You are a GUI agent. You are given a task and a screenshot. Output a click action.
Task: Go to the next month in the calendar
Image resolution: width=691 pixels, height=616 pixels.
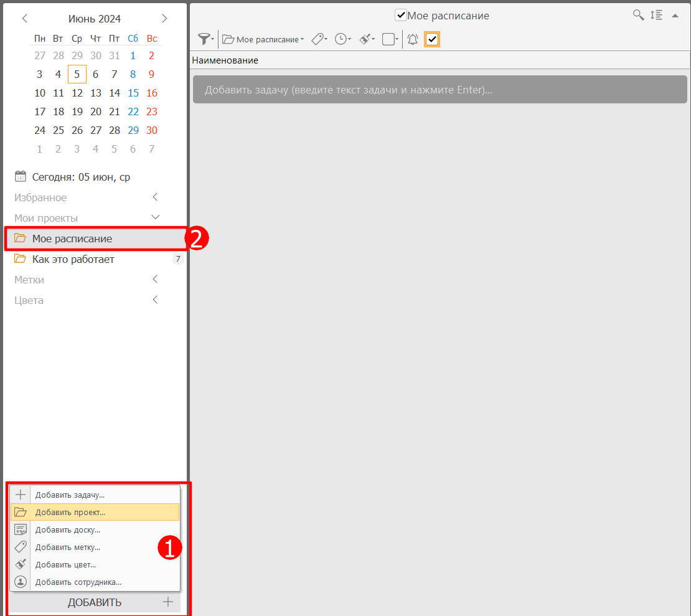(x=164, y=19)
